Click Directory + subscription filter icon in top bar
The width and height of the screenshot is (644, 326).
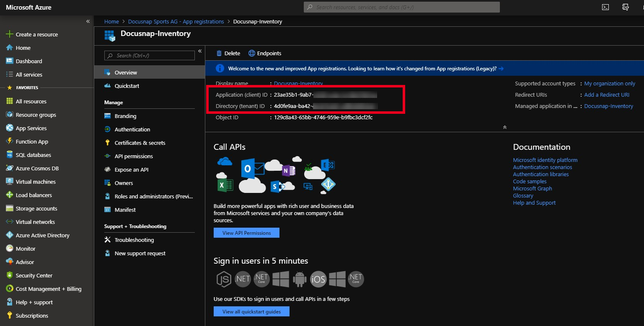[x=626, y=7]
